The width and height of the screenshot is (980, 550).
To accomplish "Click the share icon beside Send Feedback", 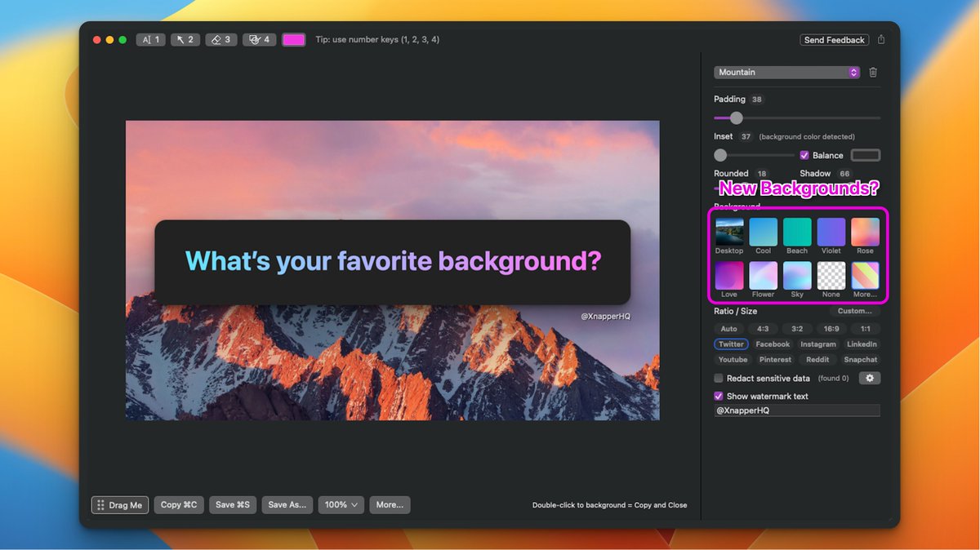I will click(881, 39).
